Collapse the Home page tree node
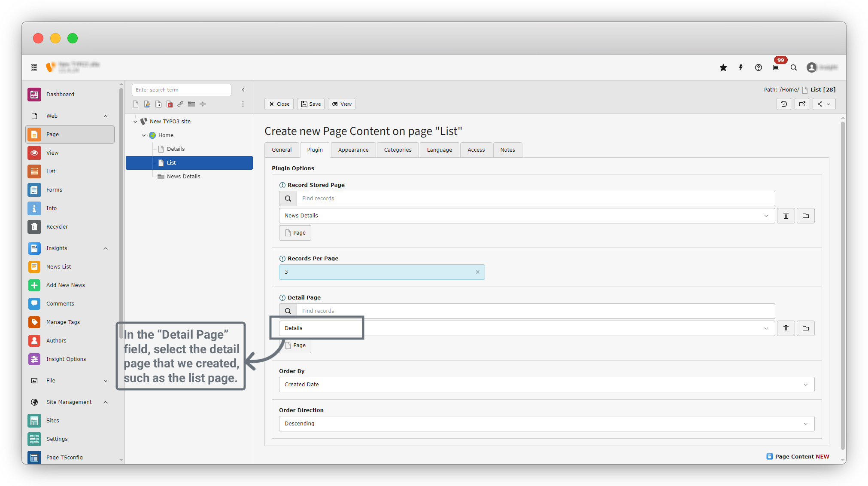868x486 pixels. pyautogui.click(x=144, y=135)
